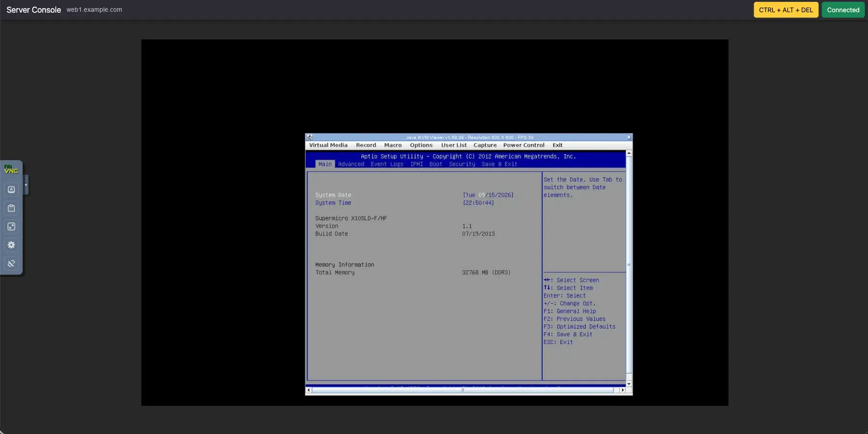
Task: Click the iKVM vertical scrollbar down arrow
Action: (629, 384)
